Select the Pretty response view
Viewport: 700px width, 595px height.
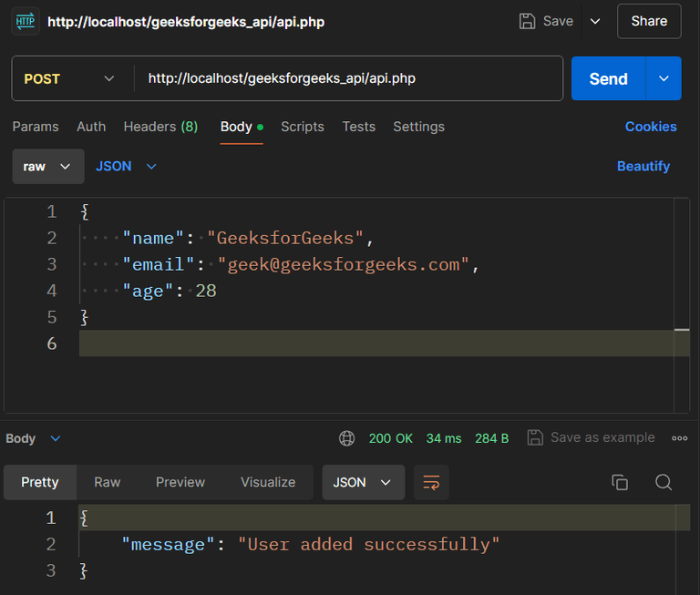40,483
